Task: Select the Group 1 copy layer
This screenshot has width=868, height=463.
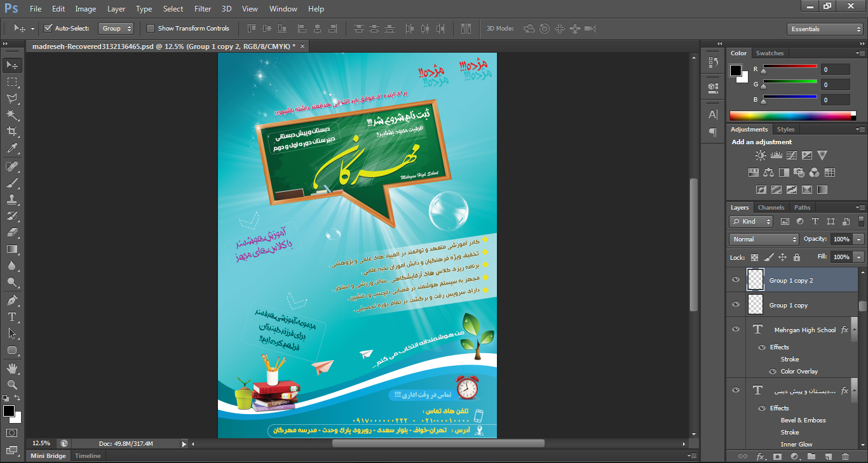Action: pos(792,305)
